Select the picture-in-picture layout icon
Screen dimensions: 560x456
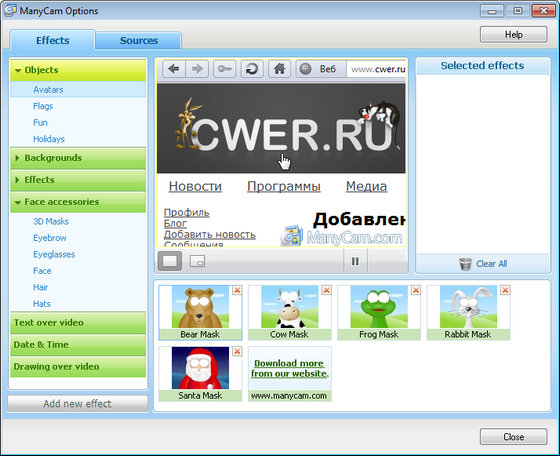[197, 261]
